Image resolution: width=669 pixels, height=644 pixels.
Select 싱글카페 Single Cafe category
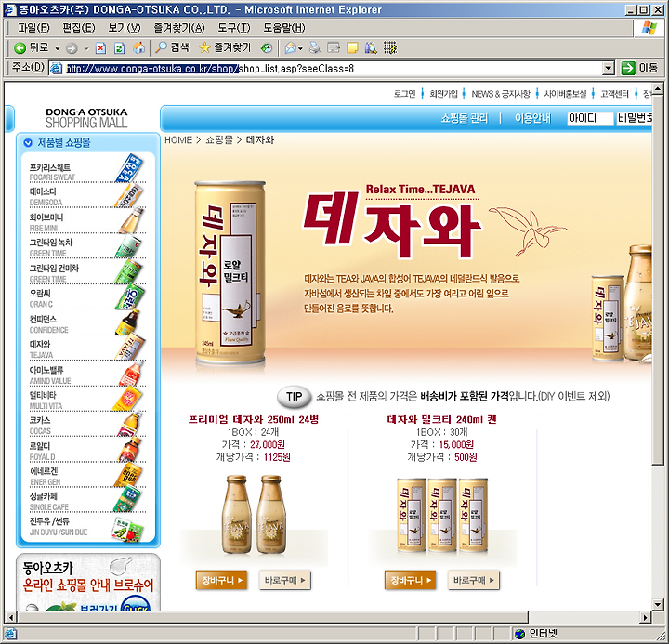click(x=87, y=500)
